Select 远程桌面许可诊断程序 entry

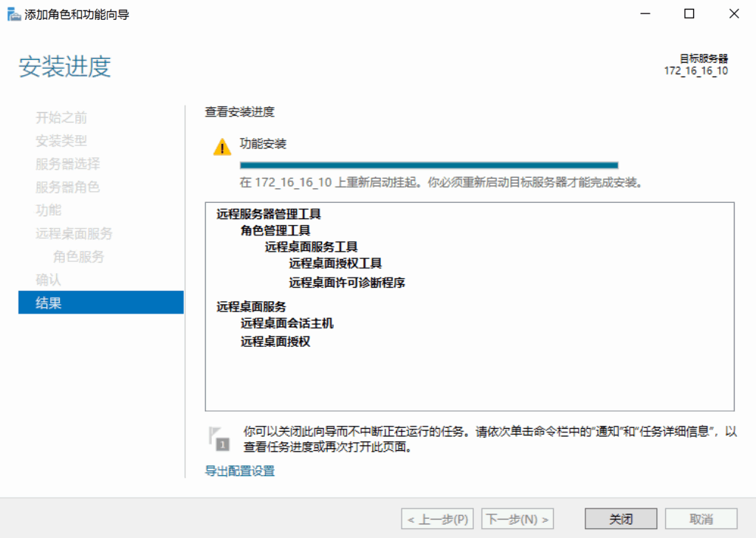[347, 282]
